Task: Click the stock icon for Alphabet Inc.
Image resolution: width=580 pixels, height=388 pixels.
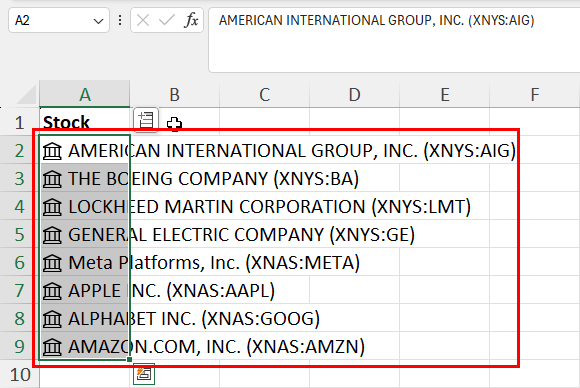Action: 52,319
